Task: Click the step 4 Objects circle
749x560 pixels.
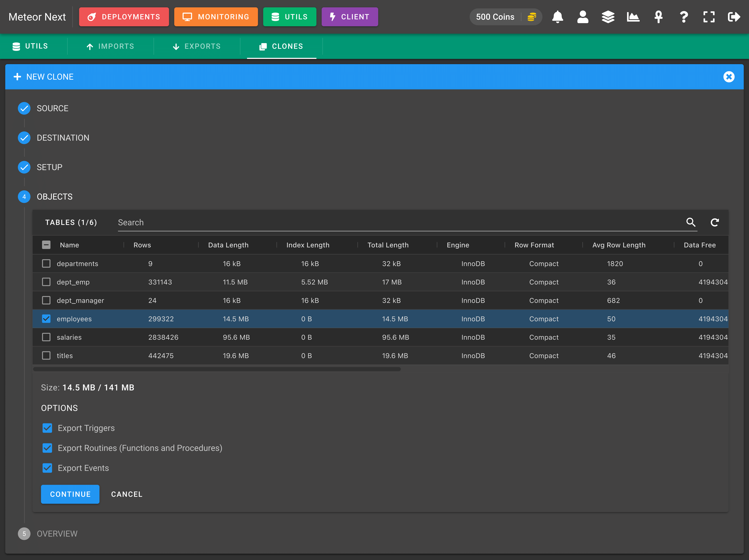Action: pyautogui.click(x=24, y=197)
